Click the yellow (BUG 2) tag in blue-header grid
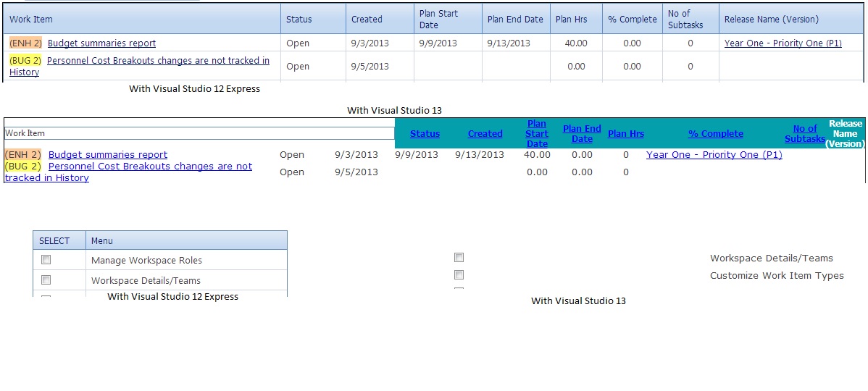Screen dimensions: 868x391 [25, 61]
